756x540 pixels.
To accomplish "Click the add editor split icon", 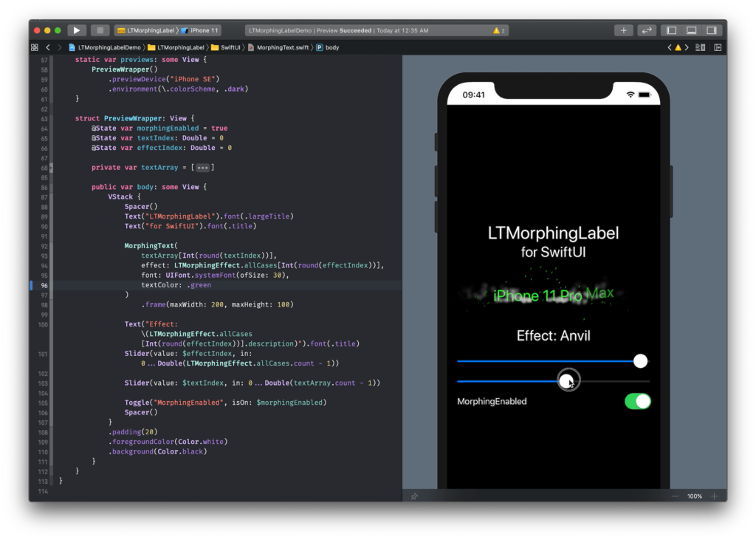I will tap(718, 47).
